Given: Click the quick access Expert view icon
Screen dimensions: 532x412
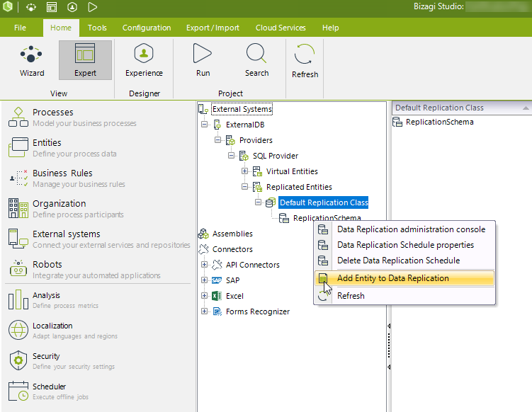Looking at the screenshot, I should (52, 7).
